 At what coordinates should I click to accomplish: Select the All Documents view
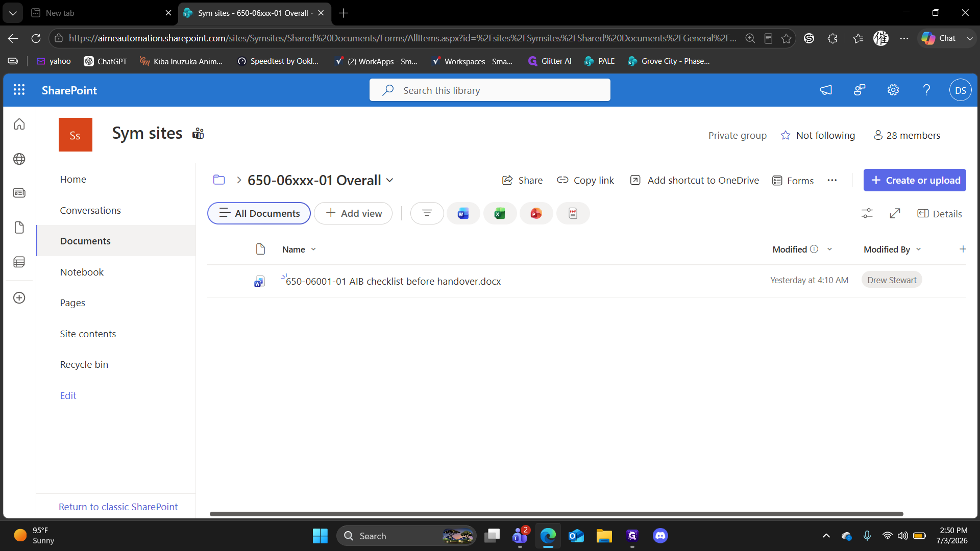pos(259,213)
